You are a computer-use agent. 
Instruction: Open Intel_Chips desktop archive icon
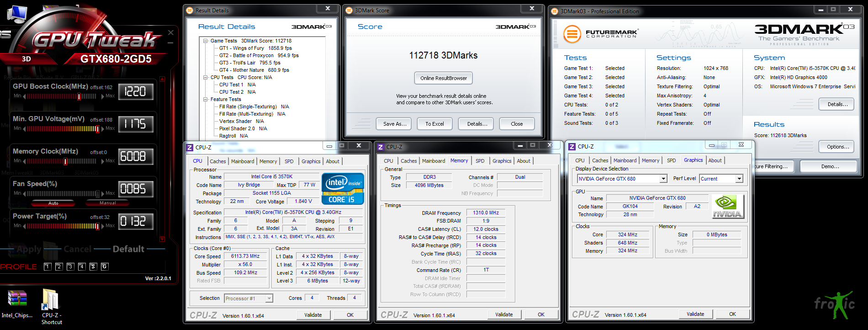coord(17,303)
